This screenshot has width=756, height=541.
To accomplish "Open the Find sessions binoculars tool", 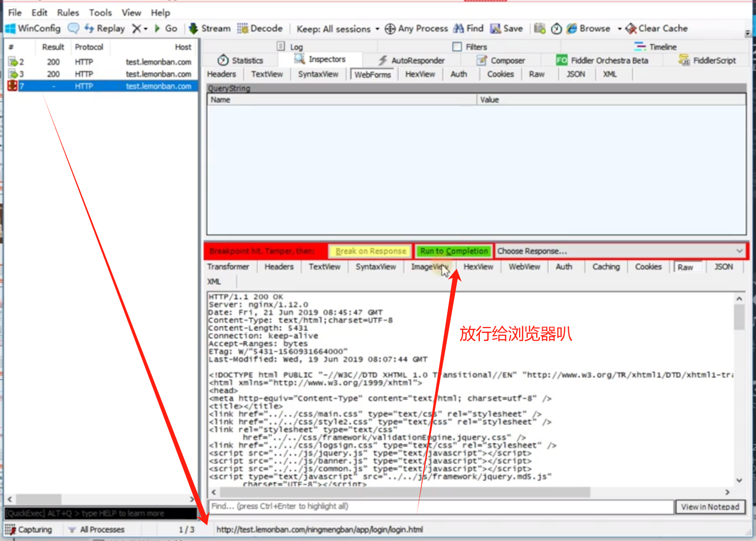I will click(468, 29).
